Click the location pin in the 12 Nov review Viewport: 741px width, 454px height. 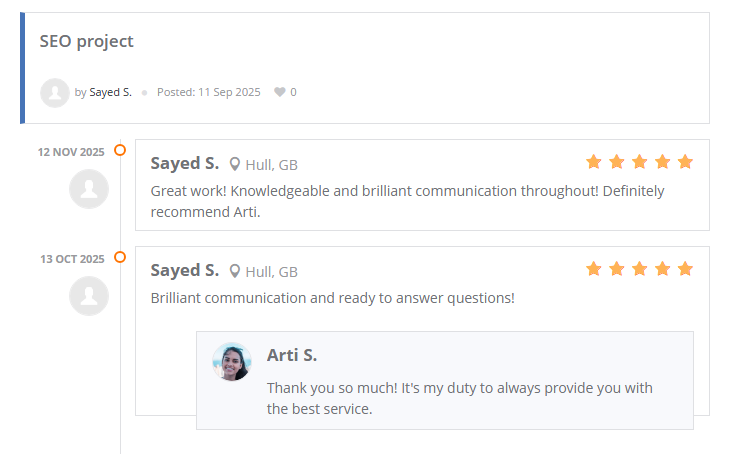pyautogui.click(x=235, y=164)
